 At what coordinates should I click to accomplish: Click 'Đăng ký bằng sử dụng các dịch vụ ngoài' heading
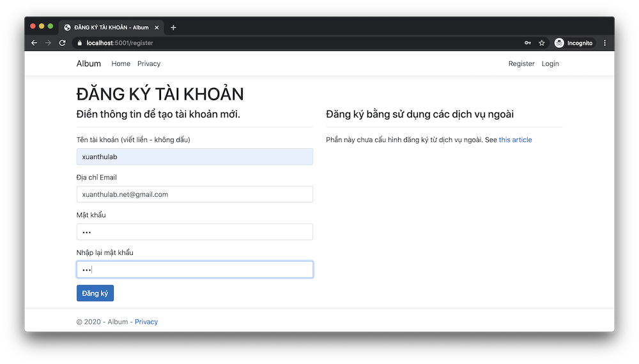tap(420, 114)
